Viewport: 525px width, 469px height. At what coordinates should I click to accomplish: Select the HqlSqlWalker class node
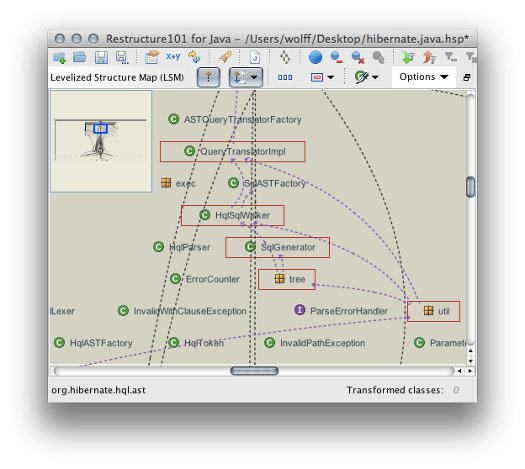[233, 215]
